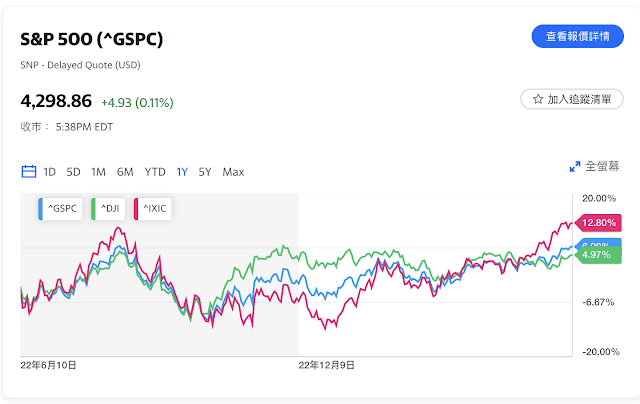Toggle the ^GSPC legend chip
Viewport: 640px width, 404px height.
click(60, 208)
